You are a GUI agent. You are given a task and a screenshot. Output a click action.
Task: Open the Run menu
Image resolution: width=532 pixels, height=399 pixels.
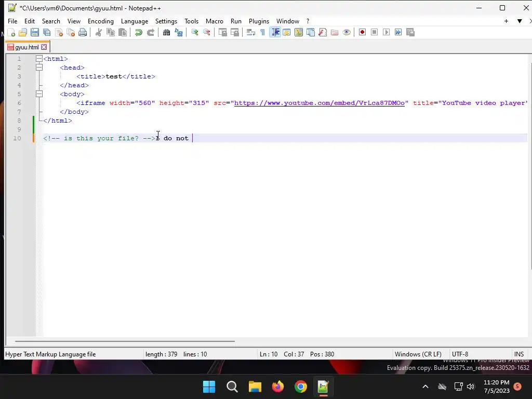[x=236, y=21]
